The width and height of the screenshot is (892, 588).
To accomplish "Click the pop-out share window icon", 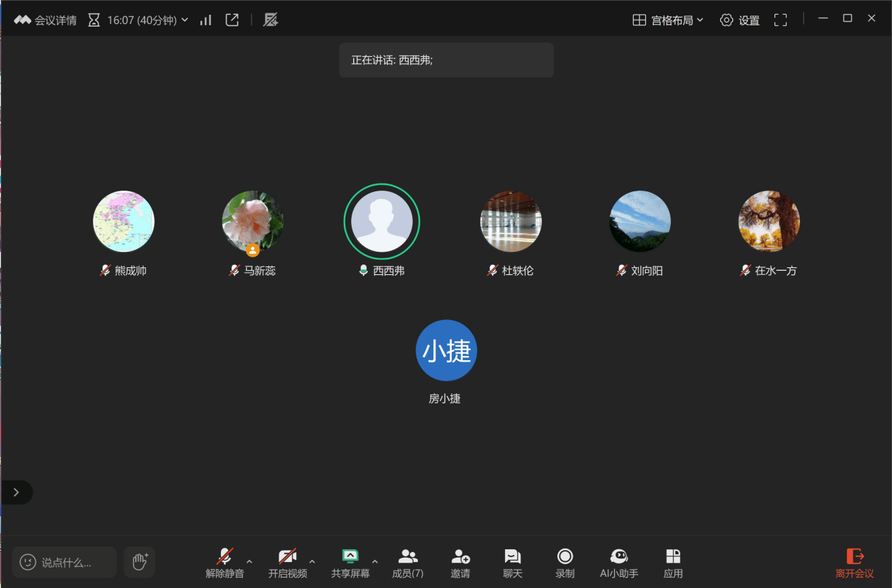I will click(232, 20).
